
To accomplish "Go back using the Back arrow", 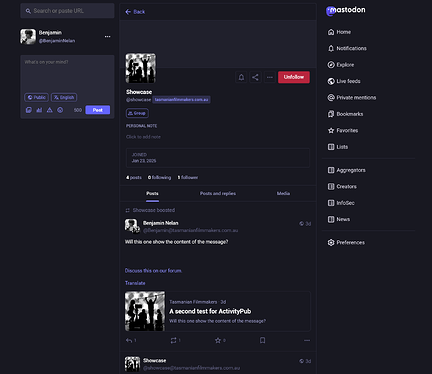I will (135, 12).
